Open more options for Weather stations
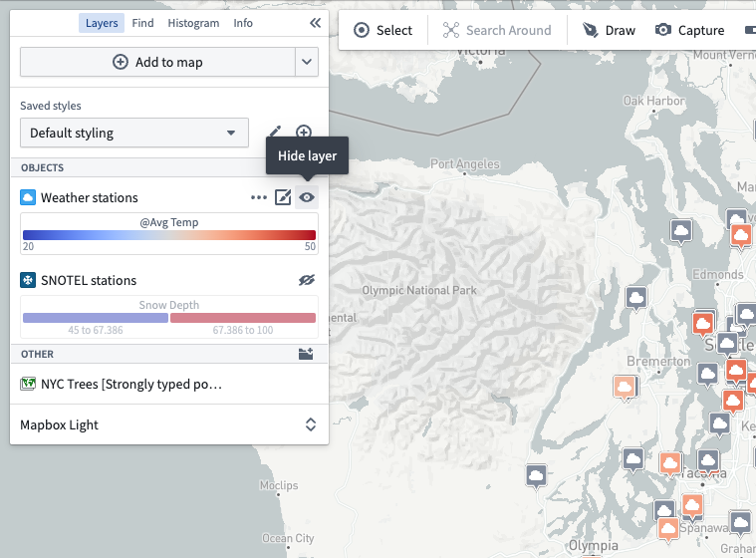The height and width of the screenshot is (558, 756). (x=259, y=197)
